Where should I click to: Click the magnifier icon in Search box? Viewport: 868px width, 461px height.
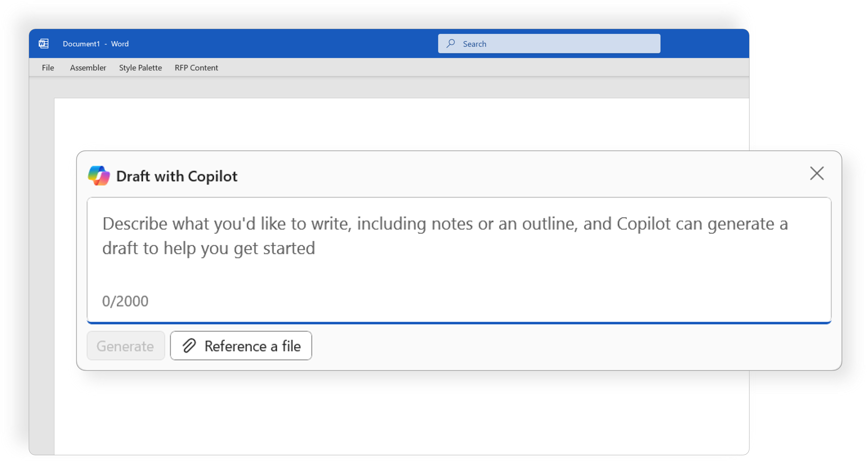[451, 43]
